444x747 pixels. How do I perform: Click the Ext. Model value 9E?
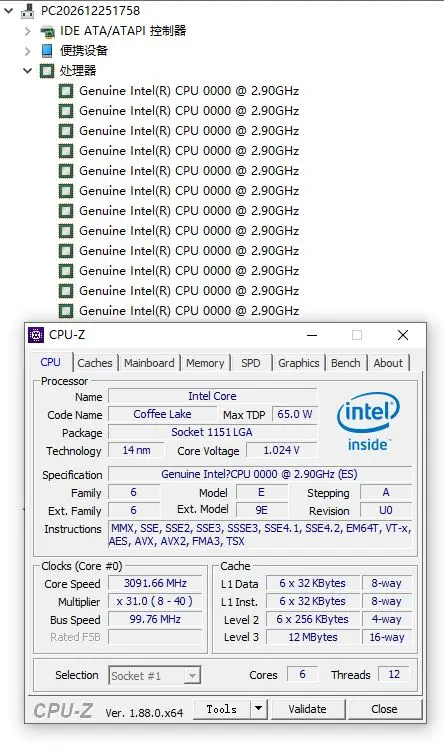pos(262,510)
